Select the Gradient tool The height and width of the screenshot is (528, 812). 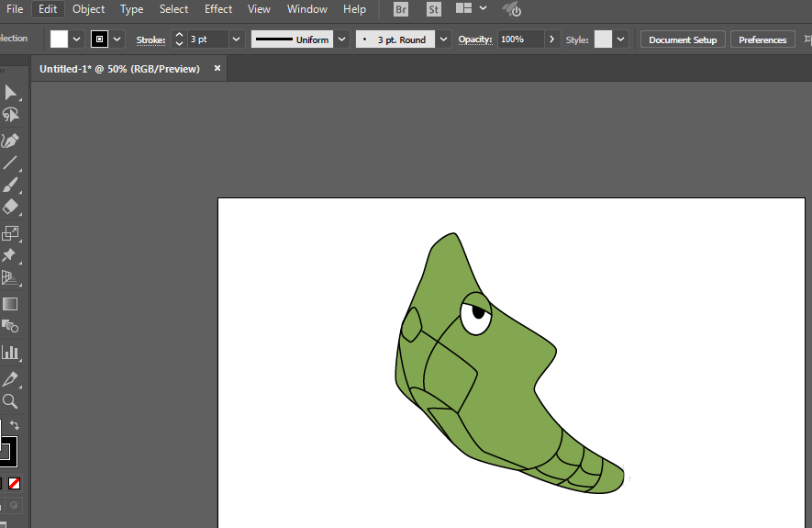(11, 304)
